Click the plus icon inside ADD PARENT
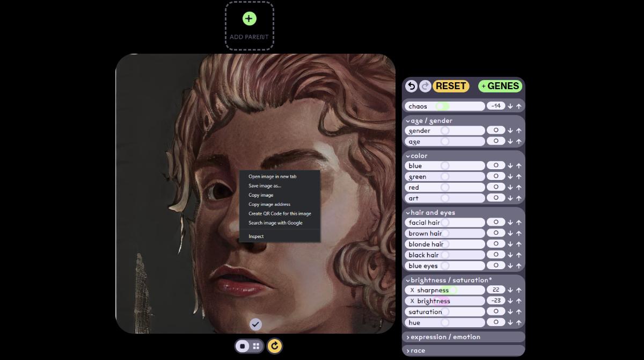 click(248, 18)
